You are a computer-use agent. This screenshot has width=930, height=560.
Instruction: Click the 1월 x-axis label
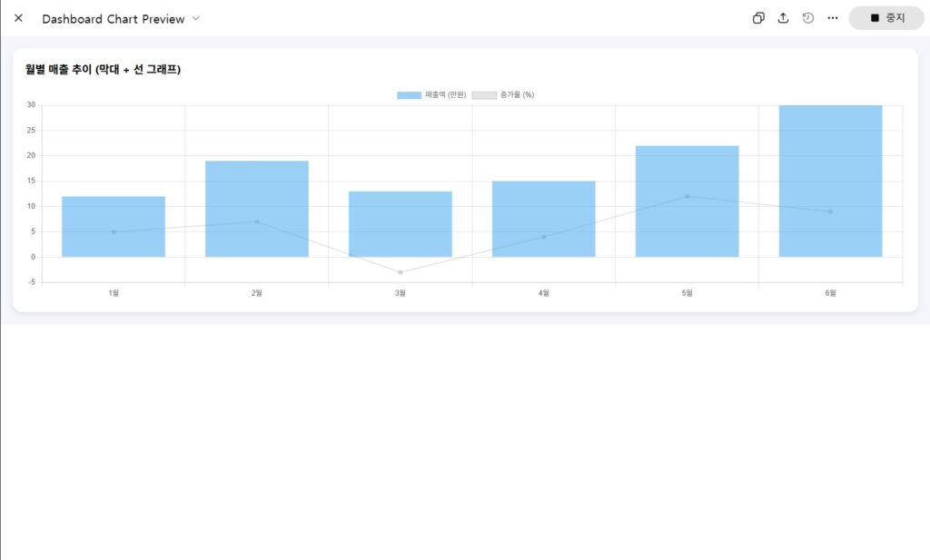(x=114, y=293)
